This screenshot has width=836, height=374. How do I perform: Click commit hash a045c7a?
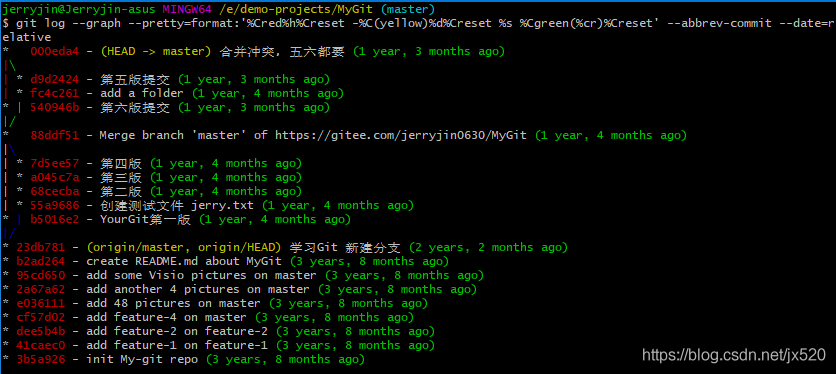click(x=54, y=177)
